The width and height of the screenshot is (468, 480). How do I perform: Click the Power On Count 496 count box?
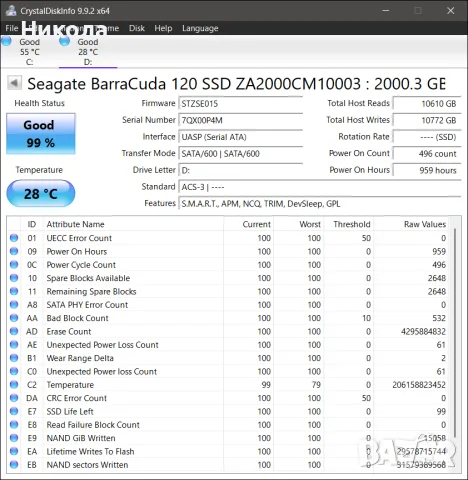pyautogui.click(x=427, y=154)
